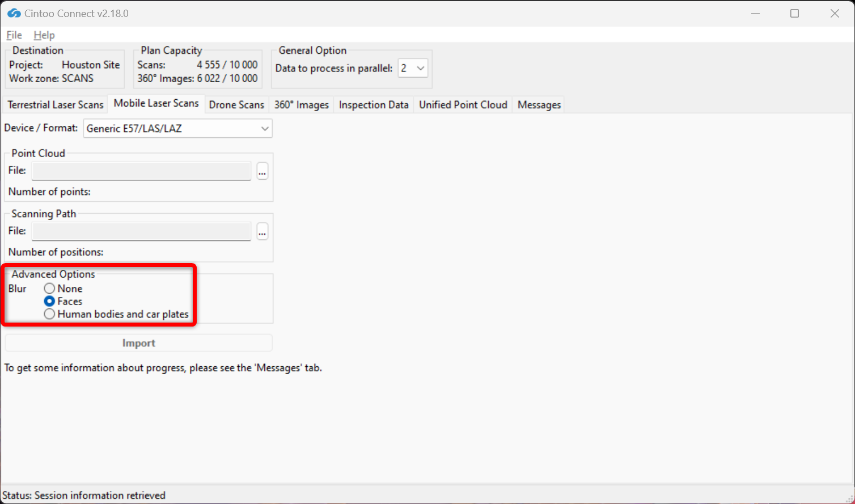The height and width of the screenshot is (504, 855).
Task: Click the progress hint mentioning 'Messages' tab
Action: coord(163,368)
